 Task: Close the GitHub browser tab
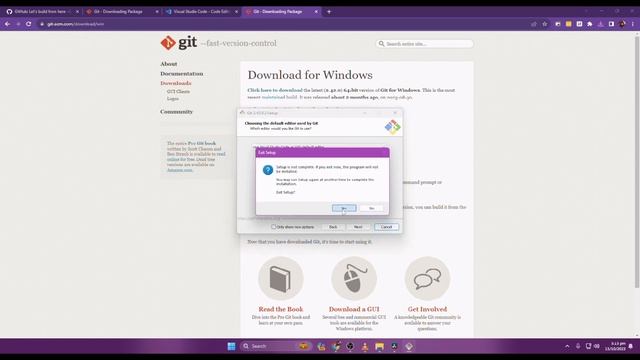(x=77, y=12)
